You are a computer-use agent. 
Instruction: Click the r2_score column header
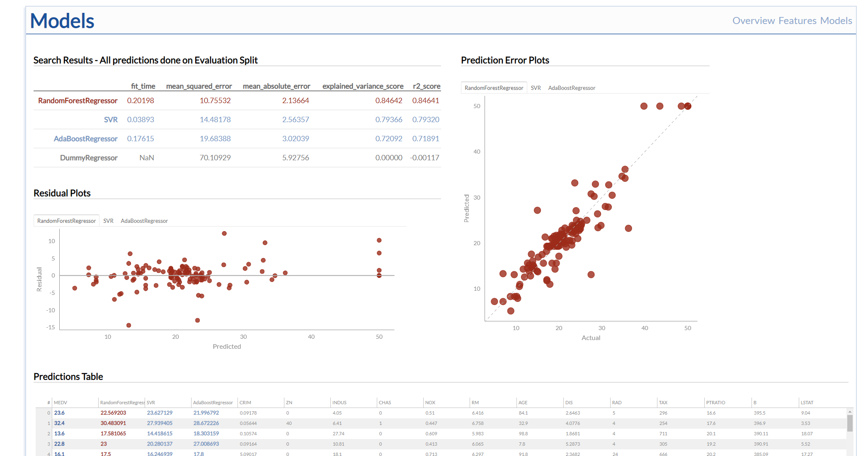[427, 86]
